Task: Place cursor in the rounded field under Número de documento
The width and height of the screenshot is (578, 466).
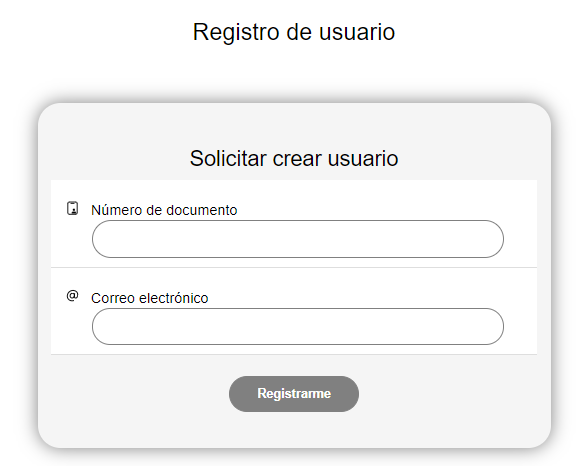Action: pyautogui.click(x=298, y=239)
